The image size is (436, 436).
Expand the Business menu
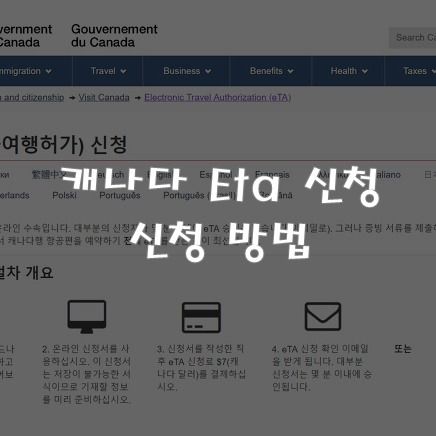tap(187, 71)
